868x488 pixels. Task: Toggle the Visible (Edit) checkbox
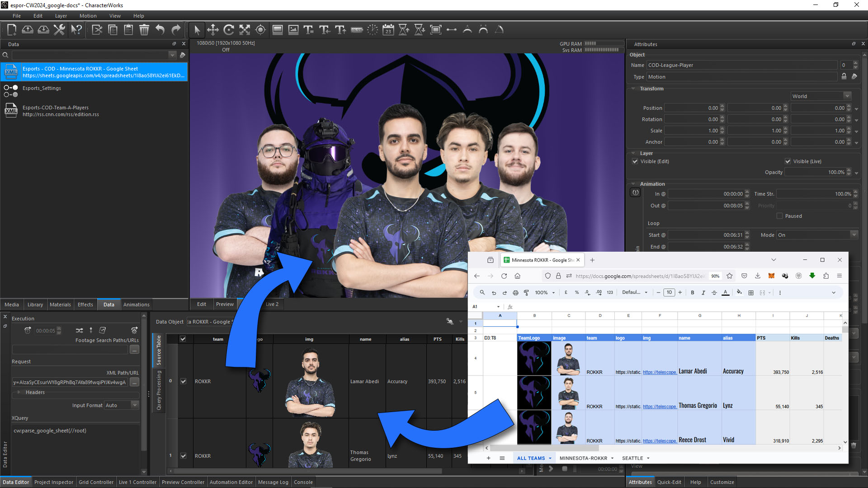tap(635, 161)
